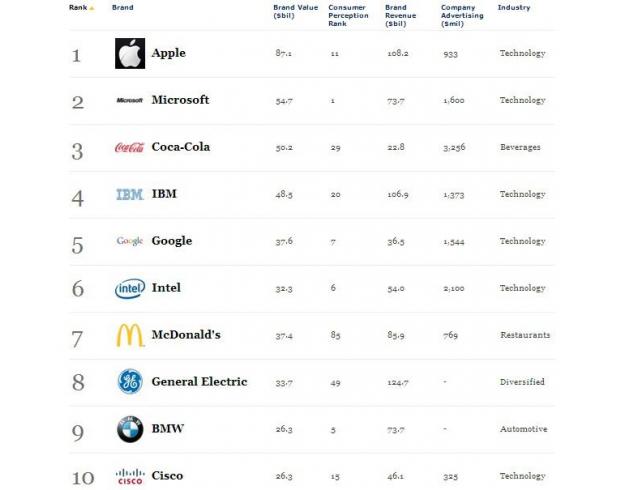Click the Cisco logo icon
620x490 pixels.
pos(130,476)
